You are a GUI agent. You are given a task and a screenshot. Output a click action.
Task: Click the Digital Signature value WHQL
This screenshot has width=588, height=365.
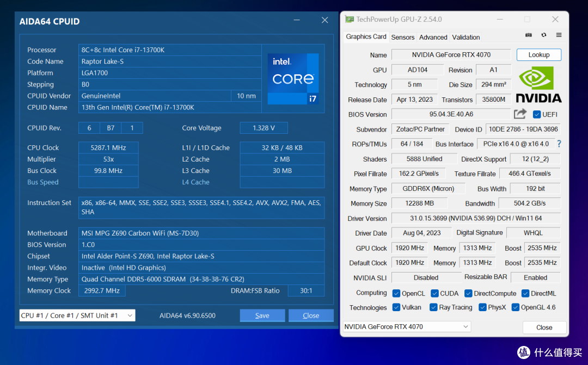click(533, 233)
